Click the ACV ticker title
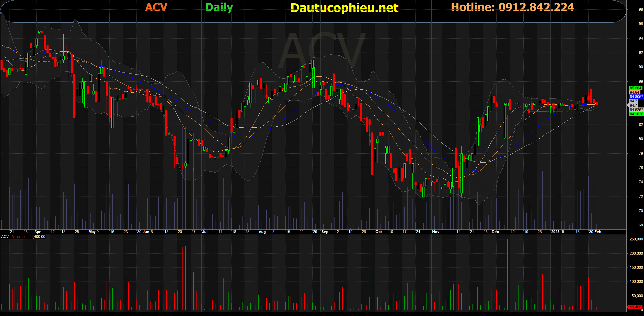Screen dimensions: 644x316 coord(156,7)
